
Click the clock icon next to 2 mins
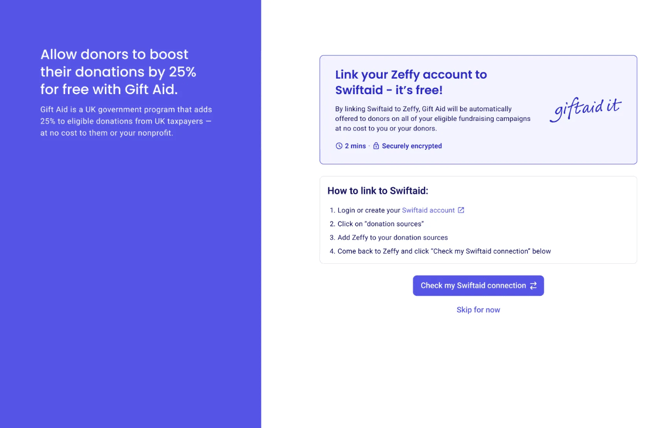point(339,146)
